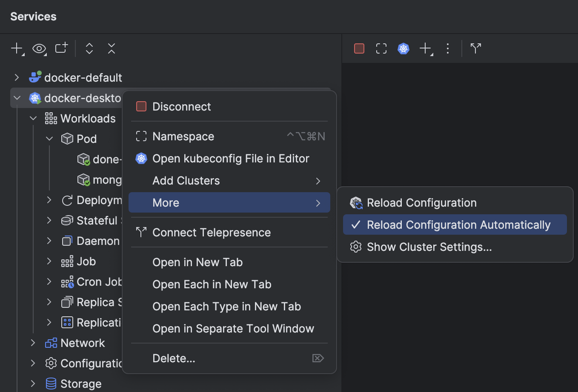Collapse the Workloads tree node
578x392 pixels.
pos(33,118)
